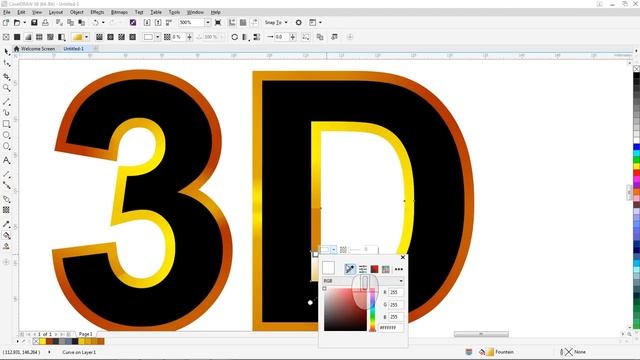This screenshot has height=360, width=640.
Task: Select the Zoom magnifier tool
Action: (x=7, y=88)
